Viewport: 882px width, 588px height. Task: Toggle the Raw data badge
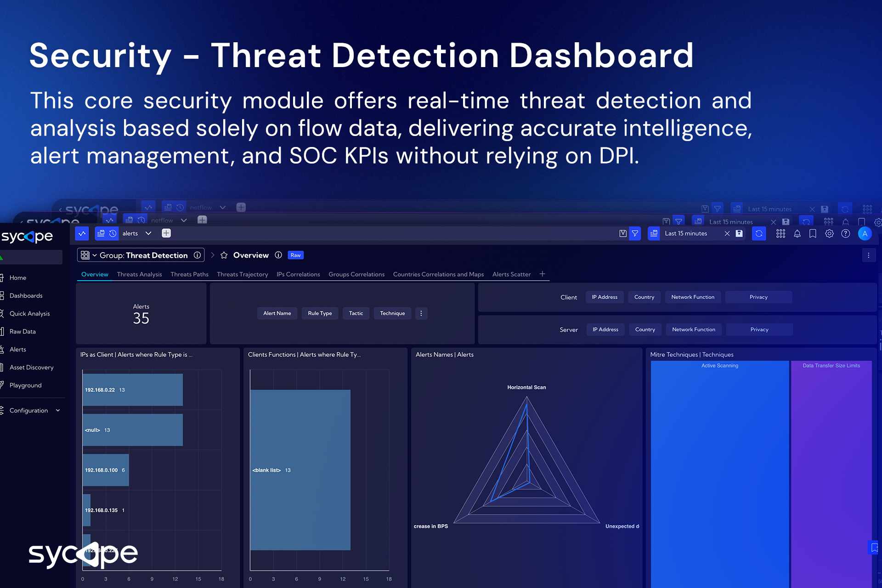[295, 255]
